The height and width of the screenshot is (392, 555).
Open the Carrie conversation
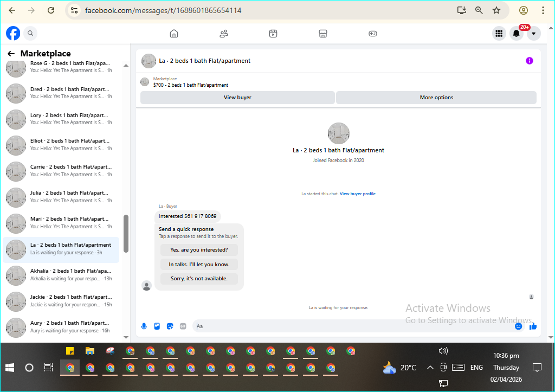(61, 170)
